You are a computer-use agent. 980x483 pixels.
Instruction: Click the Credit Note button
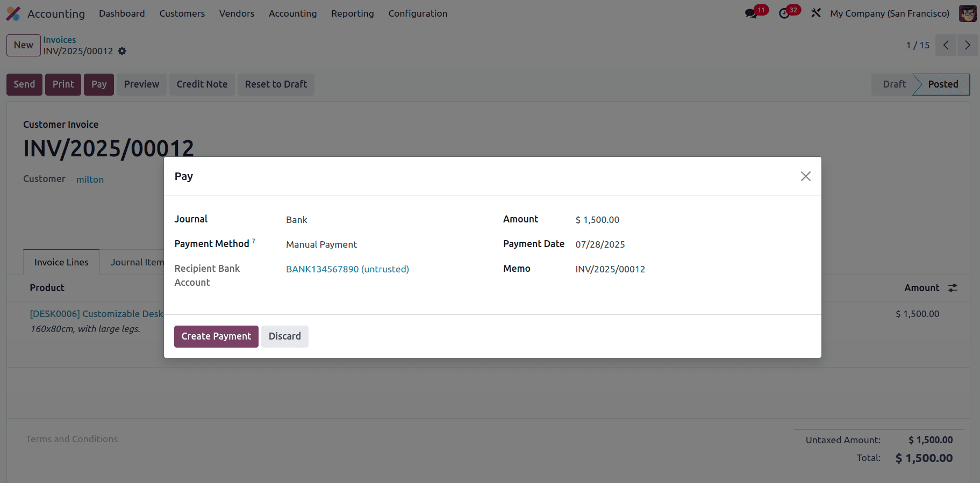(202, 84)
